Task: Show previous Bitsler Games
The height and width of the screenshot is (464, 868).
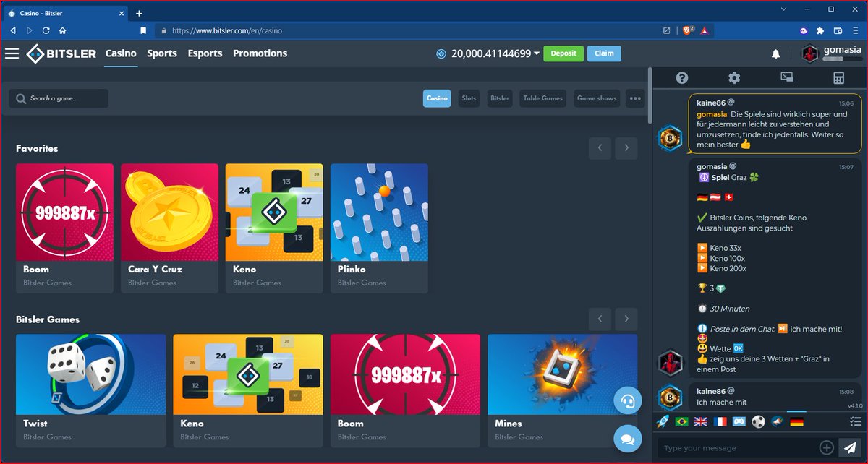Action: (x=600, y=319)
